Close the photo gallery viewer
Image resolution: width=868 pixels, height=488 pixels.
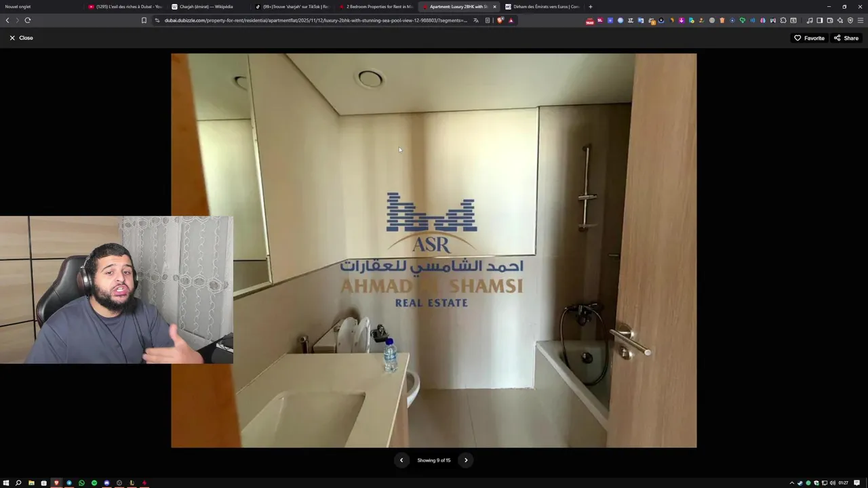click(21, 38)
